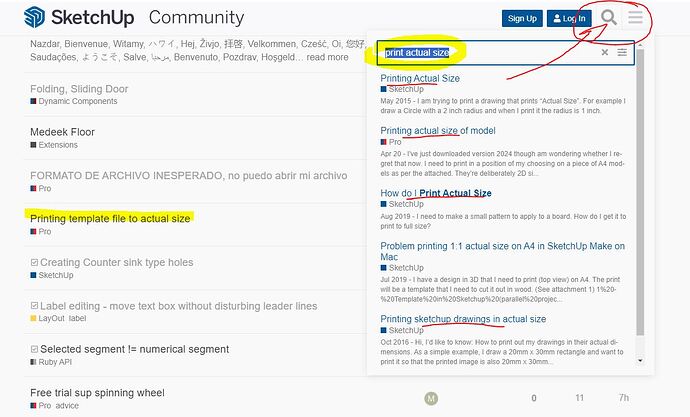
Task: Click SketchUp category under 'Printing Actual Size' result
Action: pyautogui.click(x=402, y=89)
